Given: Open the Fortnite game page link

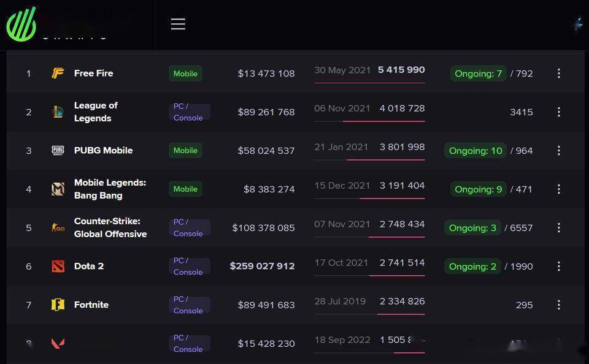Looking at the screenshot, I should (91, 305).
